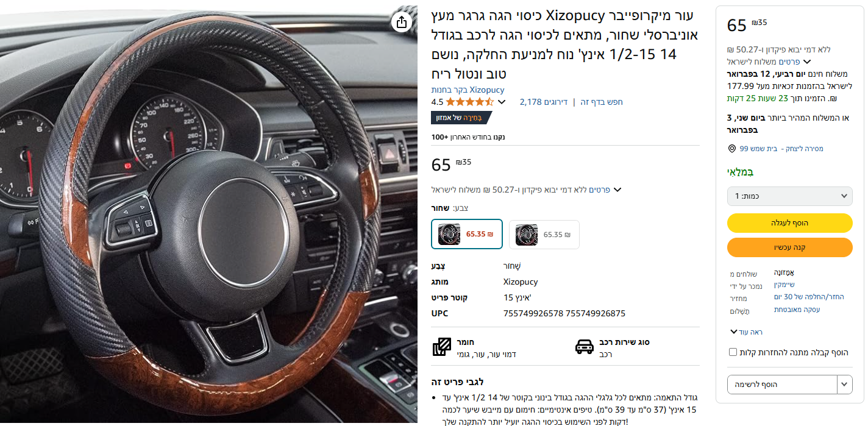
Task: Click the location pin icon beside the delivery address
Action: (x=732, y=149)
